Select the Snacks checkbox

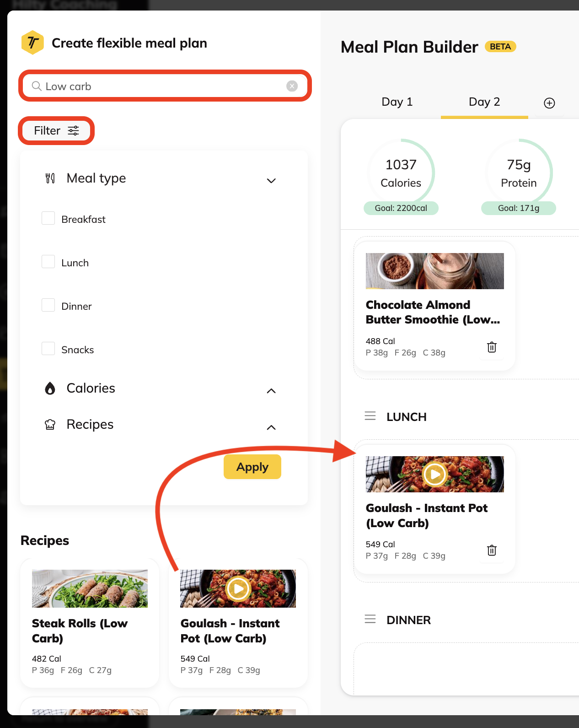point(48,349)
